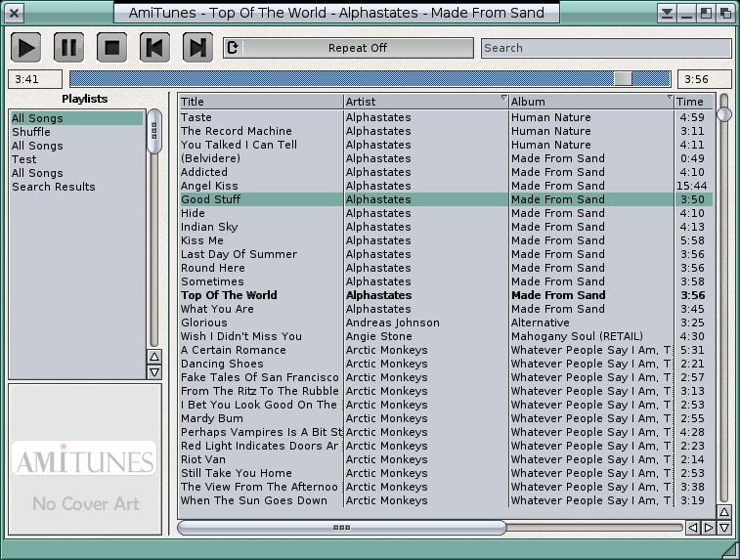Select the song Kiss Me
This screenshot has width=740, height=560.
coord(446,240)
